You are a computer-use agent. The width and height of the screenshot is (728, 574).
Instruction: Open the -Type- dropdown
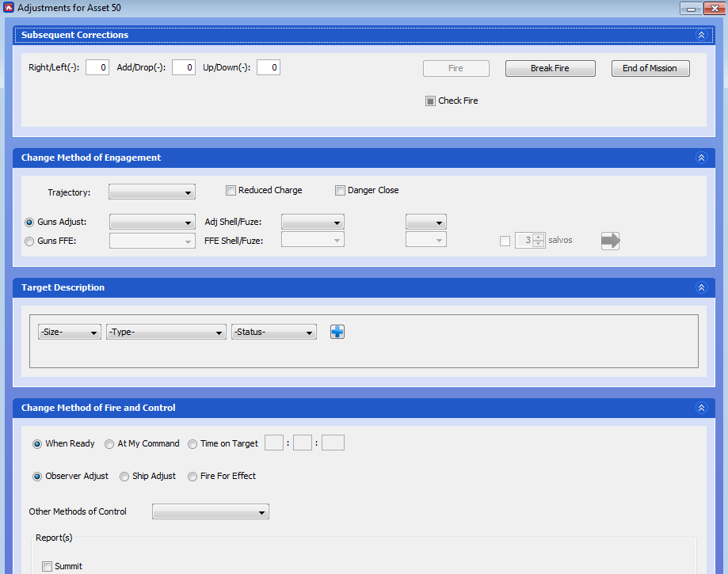click(x=166, y=332)
